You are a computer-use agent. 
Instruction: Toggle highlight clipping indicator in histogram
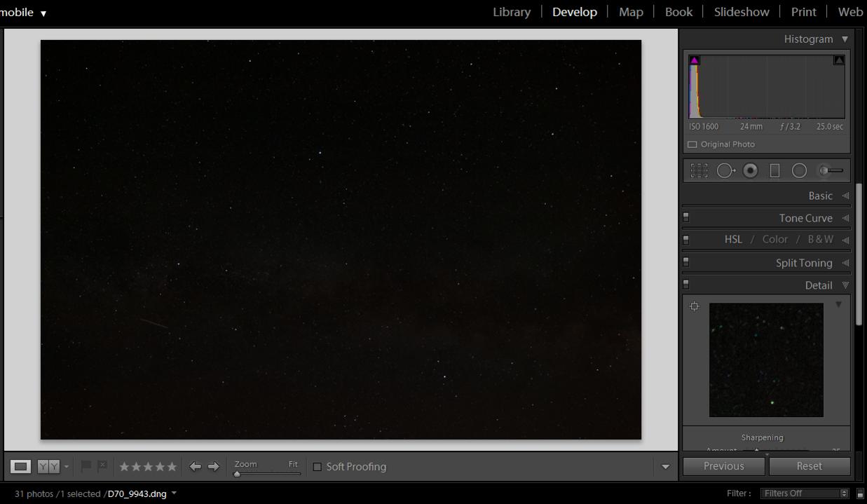838,60
